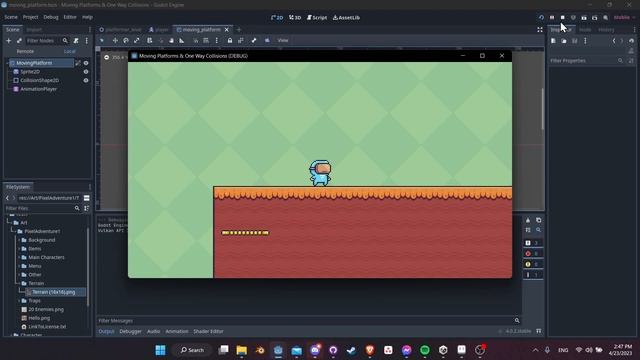
Task: Expand the Menu folder
Action: [x=19, y=266]
